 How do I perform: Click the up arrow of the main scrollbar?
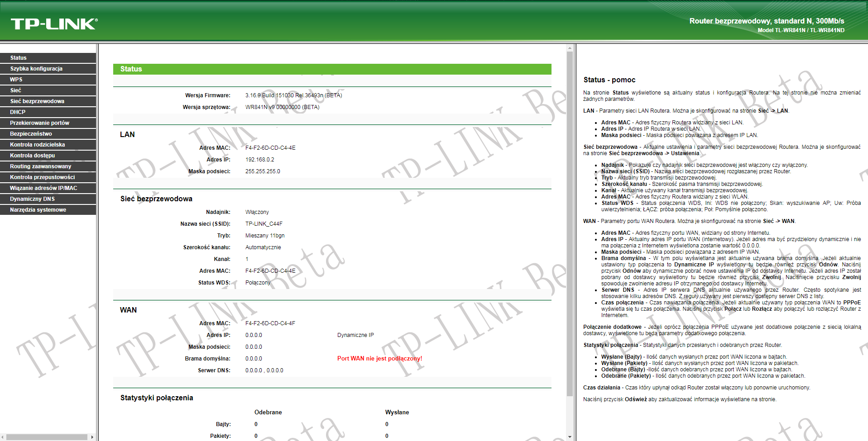coord(570,47)
